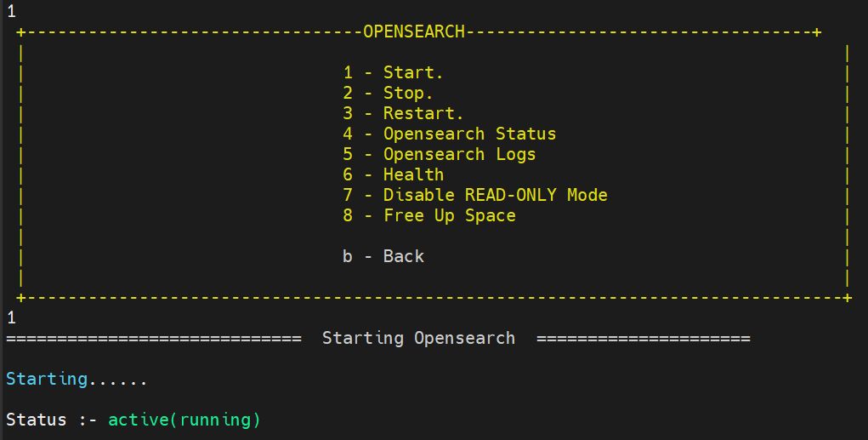Click the "2 - Stop." menu entry

click(388, 93)
